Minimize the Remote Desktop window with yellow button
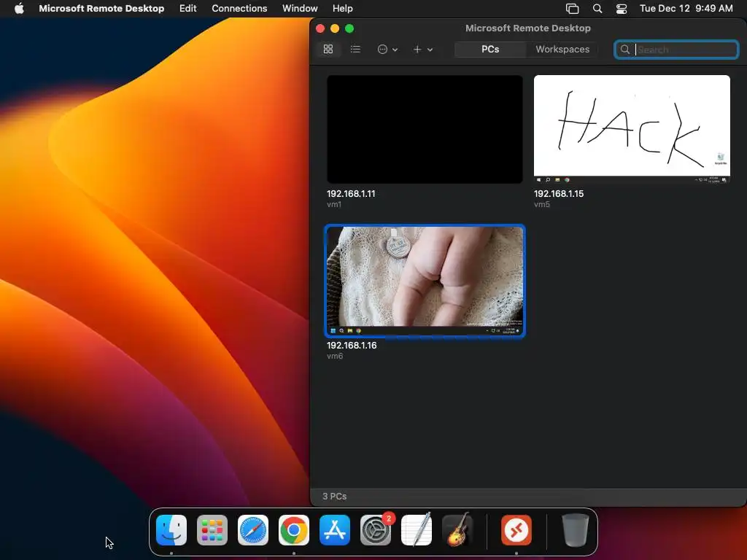Screen dimensions: 747x560 [x=335, y=28]
